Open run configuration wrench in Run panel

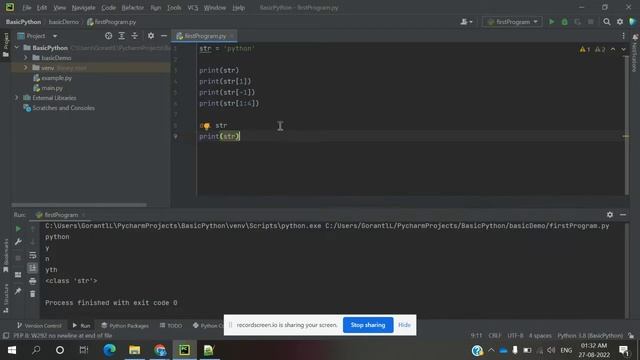18,242
